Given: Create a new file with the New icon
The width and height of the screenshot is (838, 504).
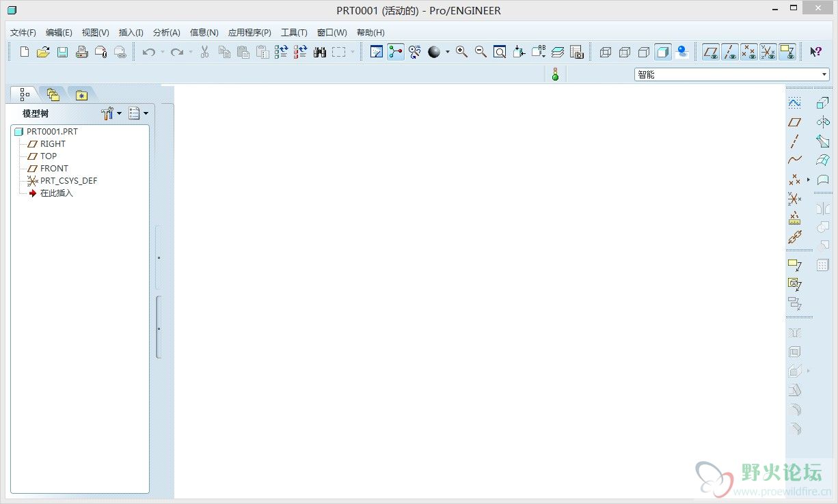Looking at the screenshot, I should pos(25,52).
